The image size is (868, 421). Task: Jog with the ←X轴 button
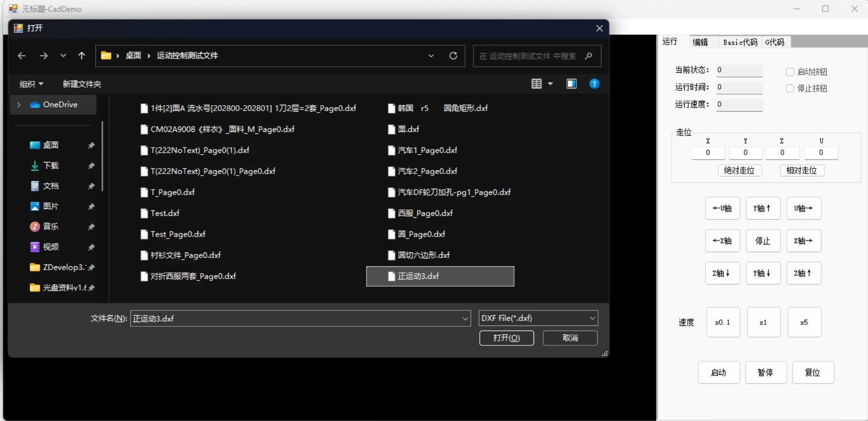pyautogui.click(x=722, y=241)
